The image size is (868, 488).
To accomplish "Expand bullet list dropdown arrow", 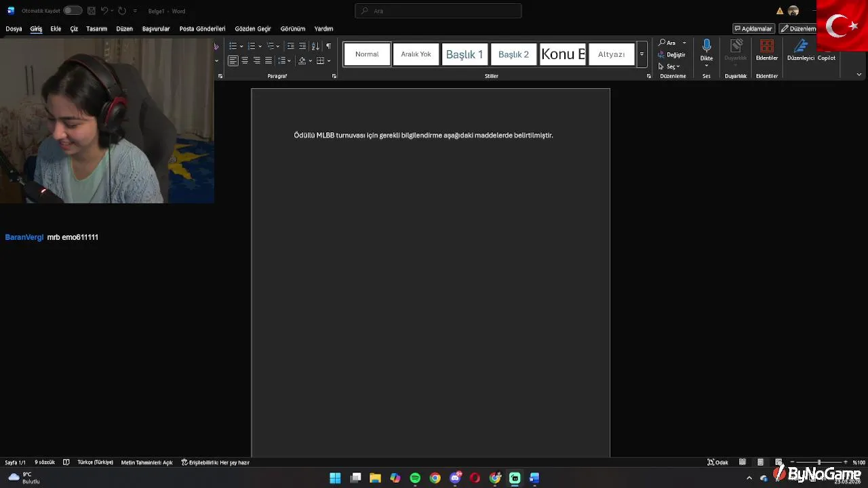I will 241,47.
